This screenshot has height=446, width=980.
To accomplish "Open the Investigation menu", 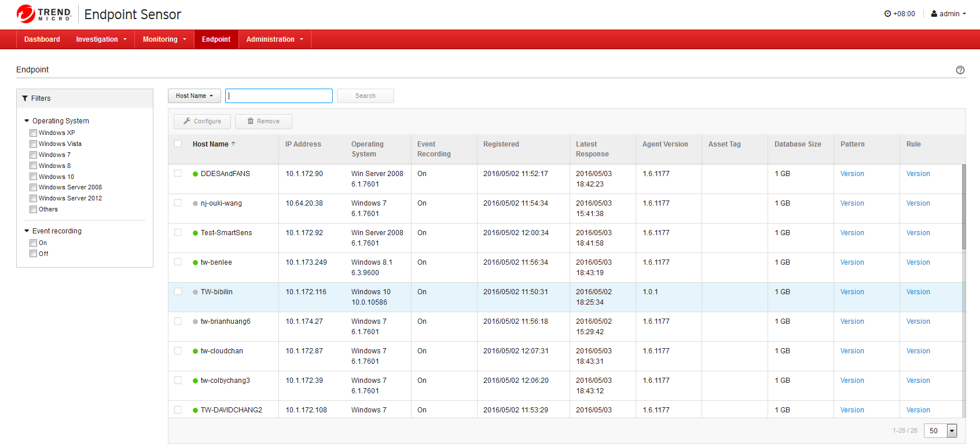I will point(101,39).
